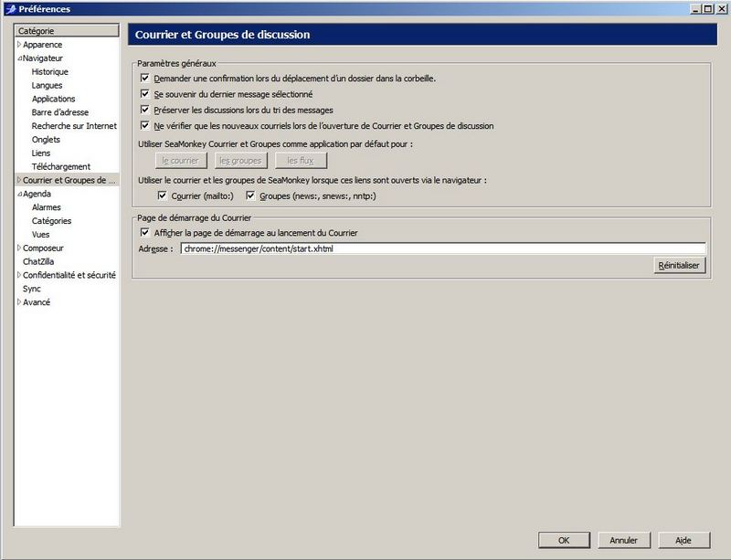The width and height of the screenshot is (731, 560).
Task: Collapse the Navigateur tree section
Action: point(19,58)
